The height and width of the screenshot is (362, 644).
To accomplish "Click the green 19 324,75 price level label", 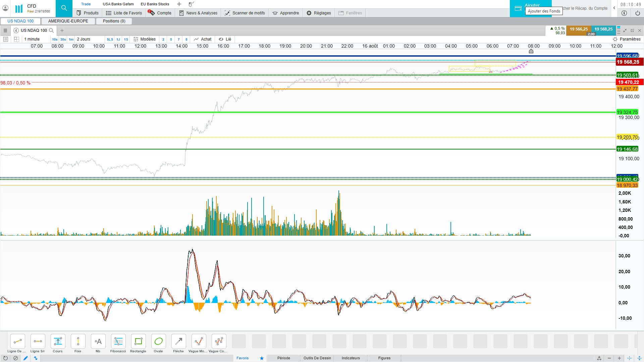I will [x=627, y=112].
